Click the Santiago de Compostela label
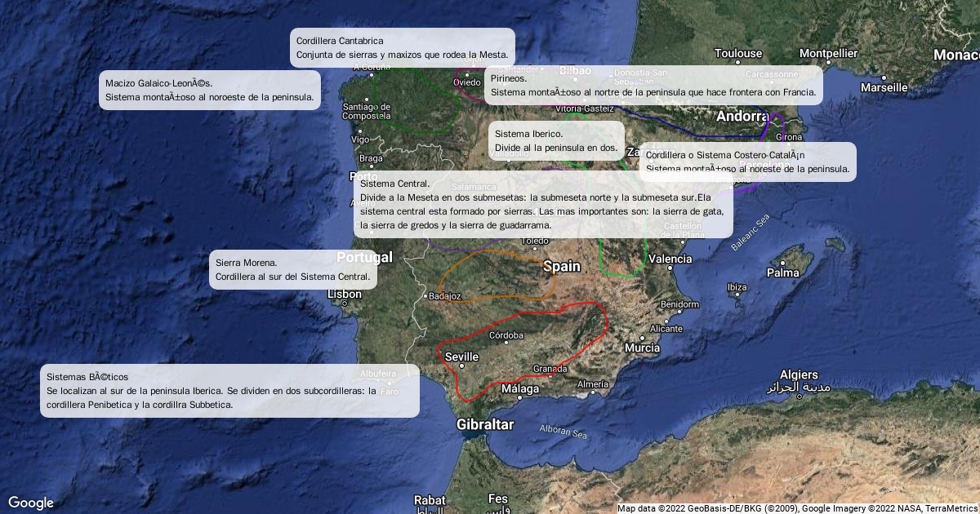Image resolution: width=980 pixels, height=514 pixels. coord(366,111)
